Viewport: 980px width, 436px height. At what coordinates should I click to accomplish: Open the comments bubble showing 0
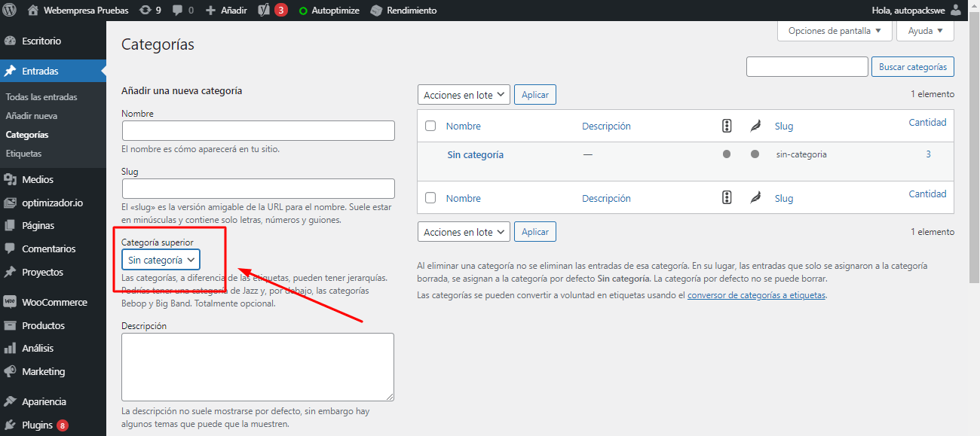coord(182,11)
